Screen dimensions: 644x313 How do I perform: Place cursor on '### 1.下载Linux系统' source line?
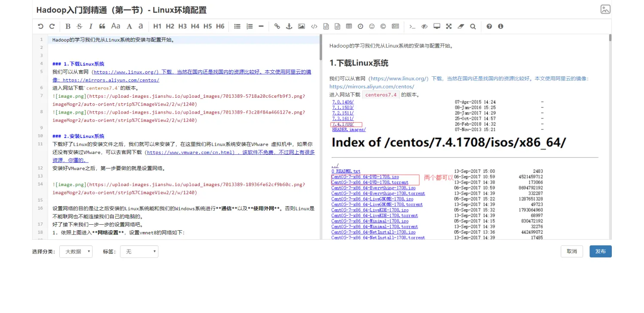click(x=78, y=64)
